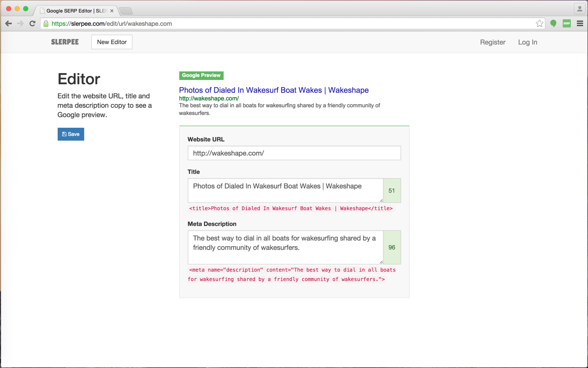The image size is (588, 368).
Task: Go back with the browser back arrow
Action: coord(8,23)
